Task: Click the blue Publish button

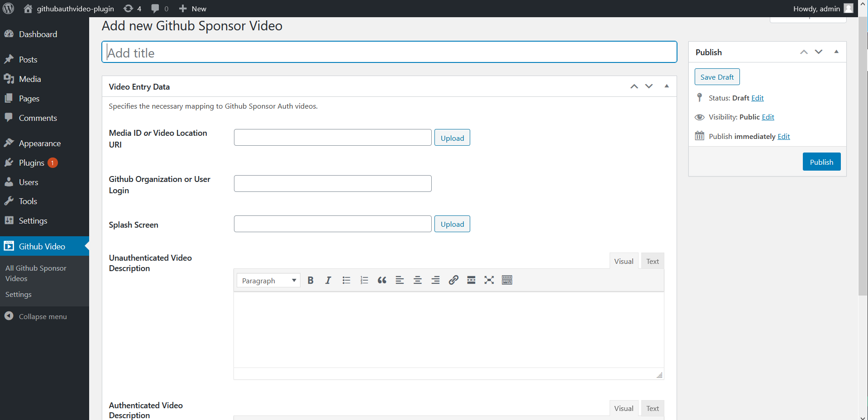Action: pyautogui.click(x=821, y=162)
